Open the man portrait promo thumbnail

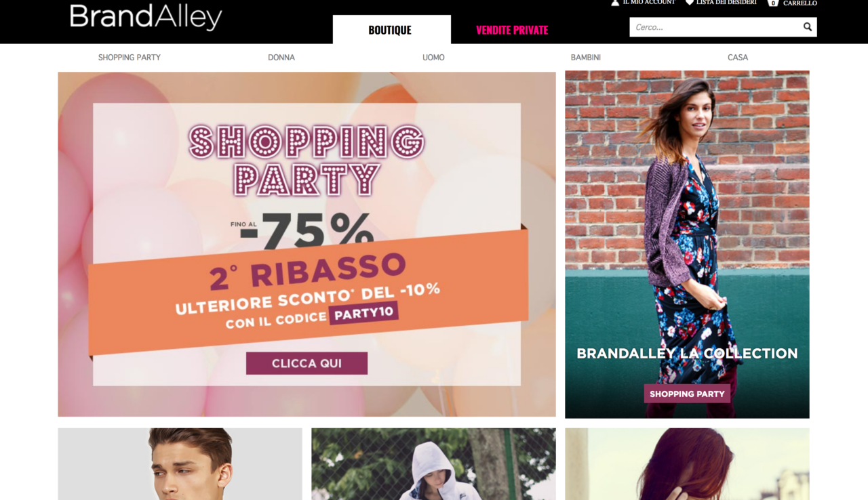(180, 464)
